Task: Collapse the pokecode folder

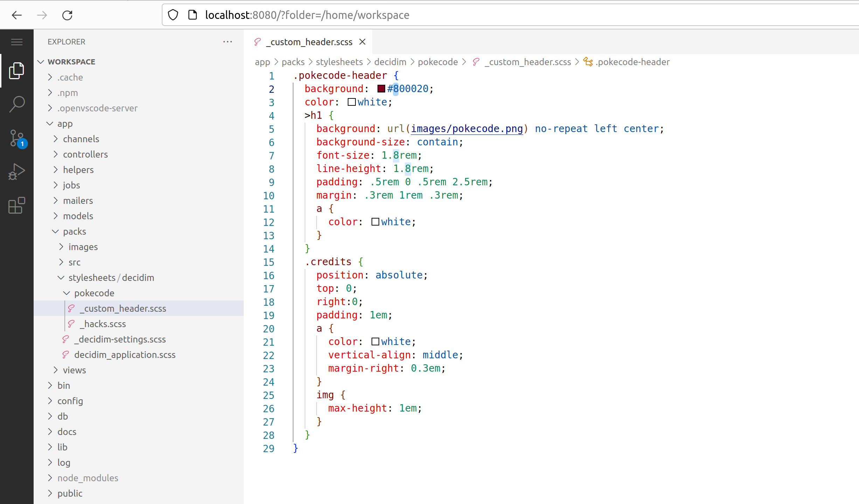Action: click(67, 293)
